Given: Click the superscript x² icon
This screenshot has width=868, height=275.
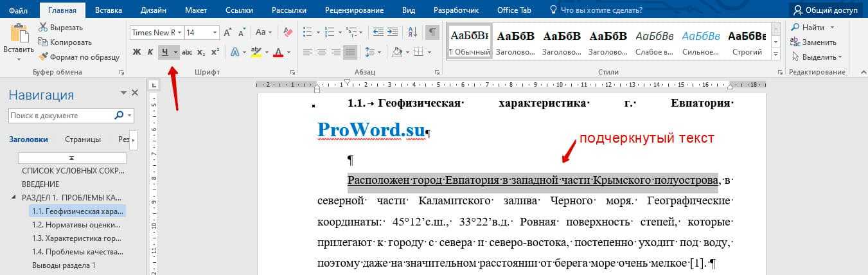Looking at the screenshot, I should tap(215, 52).
